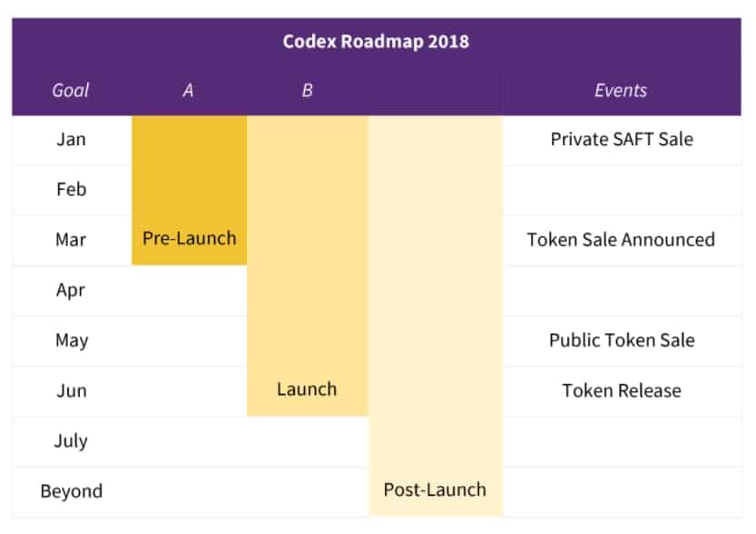Select the Public Token Sale event
This screenshot has height=534, width=756.
coord(622,341)
